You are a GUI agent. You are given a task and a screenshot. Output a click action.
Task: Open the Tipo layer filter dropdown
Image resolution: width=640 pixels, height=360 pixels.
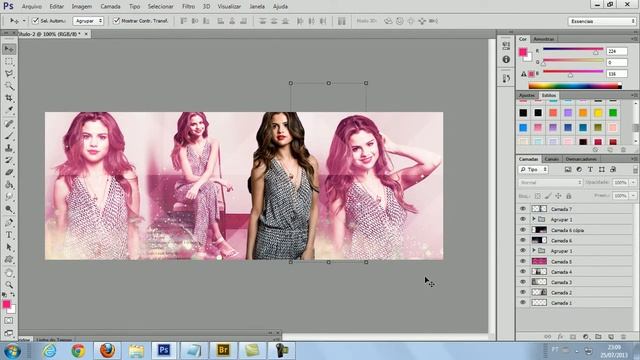[x=533, y=169]
